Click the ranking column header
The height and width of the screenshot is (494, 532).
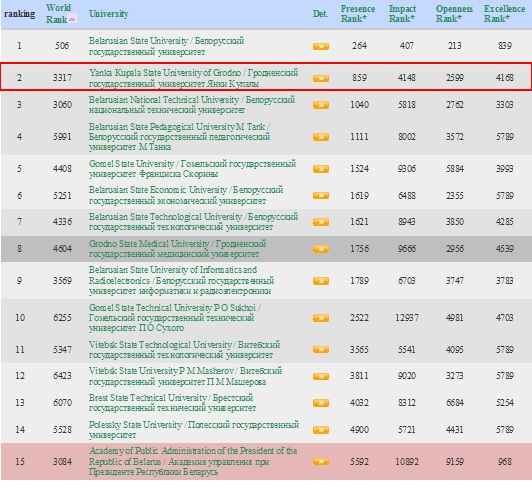[x=19, y=14]
